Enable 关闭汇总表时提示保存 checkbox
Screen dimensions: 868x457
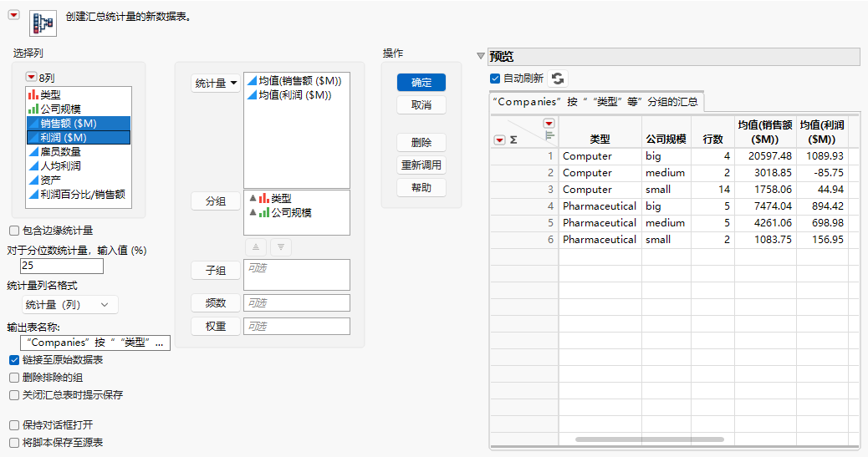pos(14,395)
